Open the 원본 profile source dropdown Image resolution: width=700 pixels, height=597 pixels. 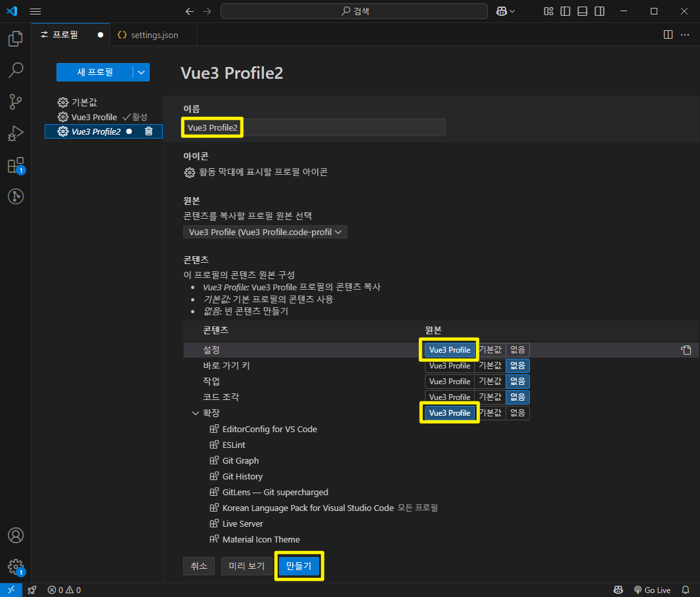[x=265, y=232]
